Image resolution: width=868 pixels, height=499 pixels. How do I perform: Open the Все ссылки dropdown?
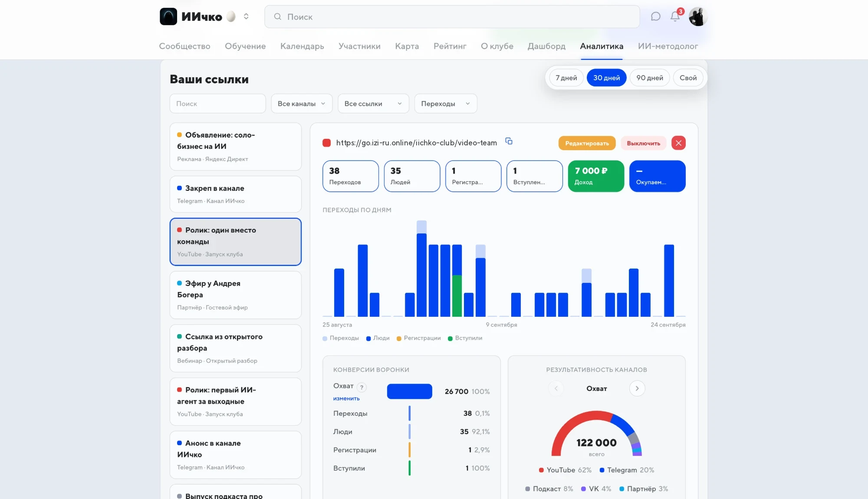pos(373,104)
